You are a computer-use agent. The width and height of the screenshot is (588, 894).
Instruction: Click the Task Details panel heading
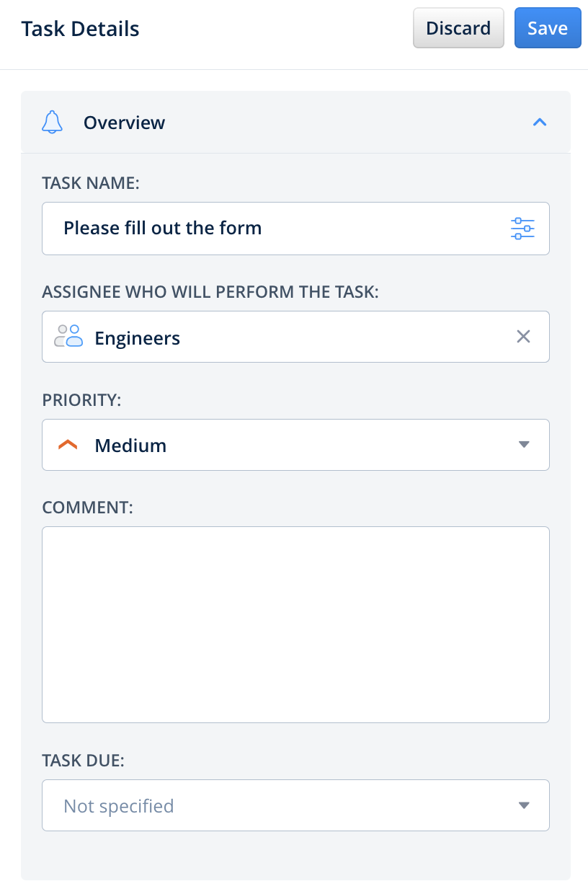(81, 29)
